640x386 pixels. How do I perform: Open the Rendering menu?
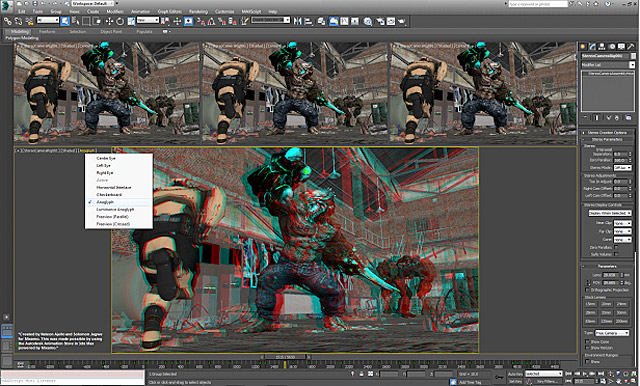(x=198, y=11)
